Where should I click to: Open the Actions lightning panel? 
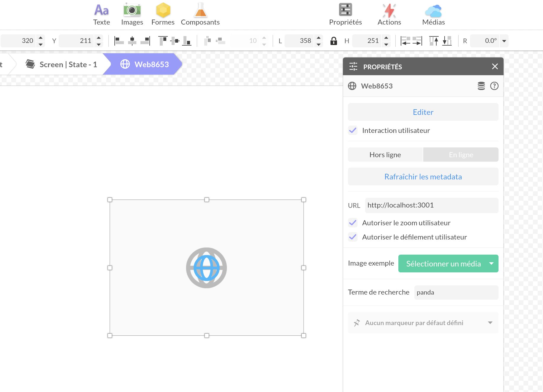tap(389, 14)
